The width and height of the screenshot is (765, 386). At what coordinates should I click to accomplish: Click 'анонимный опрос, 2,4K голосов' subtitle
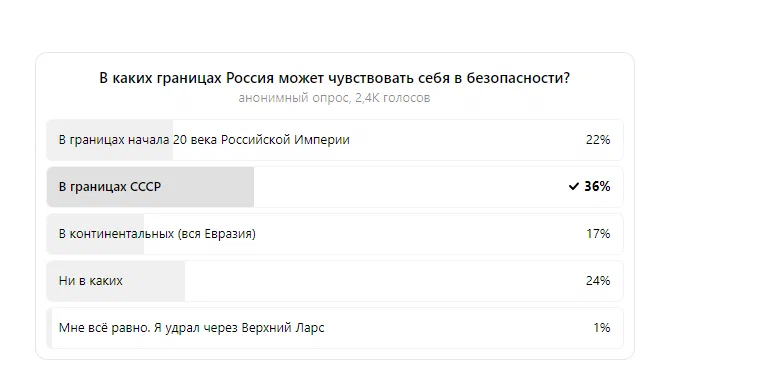[x=334, y=98]
